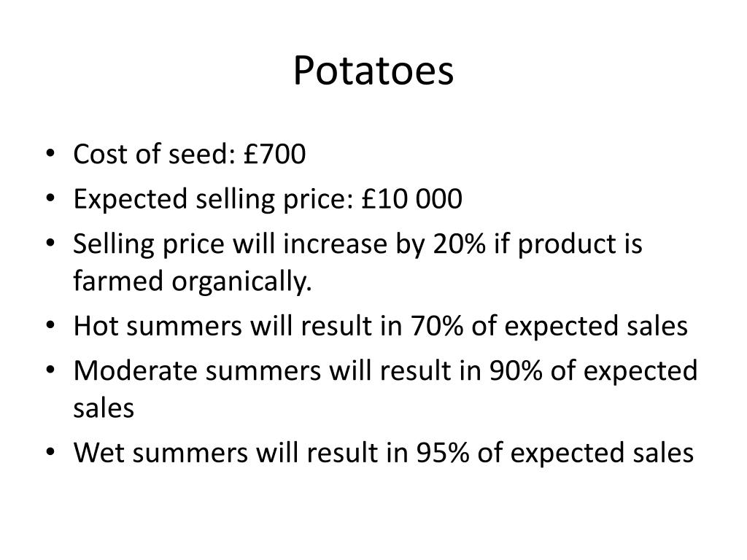Image resolution: width=747 pixels, height=560 pixels.
Task: Click the bullet before Selling price will increase
Action: (x=51, y=244)
